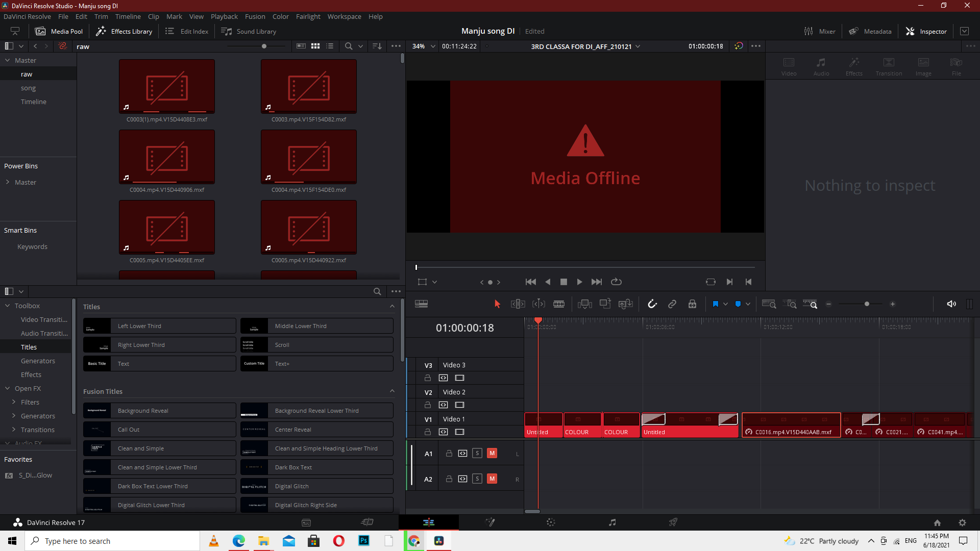Open Photoshop from the Windows taskbar
This screenshot has width=980, height=551.
pyautogui.click(x=364, y=541)
